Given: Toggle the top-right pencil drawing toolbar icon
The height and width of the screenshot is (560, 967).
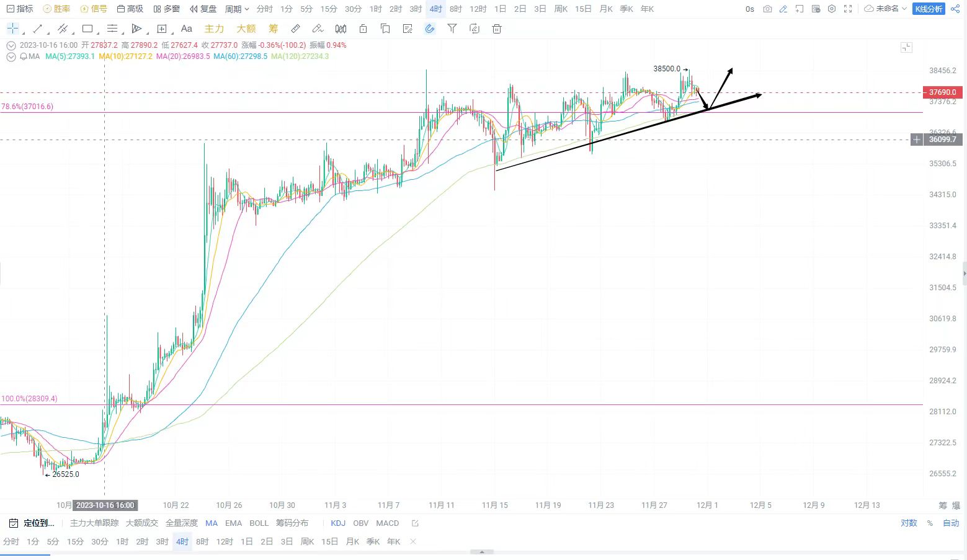Looking at the screenshot, I should pyautogui.click(x=783, y=9).
